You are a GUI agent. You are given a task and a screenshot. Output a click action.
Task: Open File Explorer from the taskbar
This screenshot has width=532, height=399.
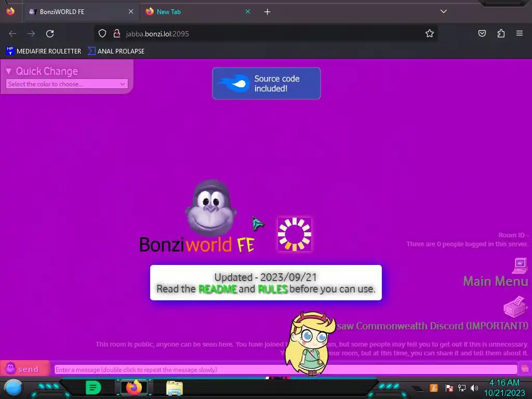pyautogui.click(x=175, y=388)
